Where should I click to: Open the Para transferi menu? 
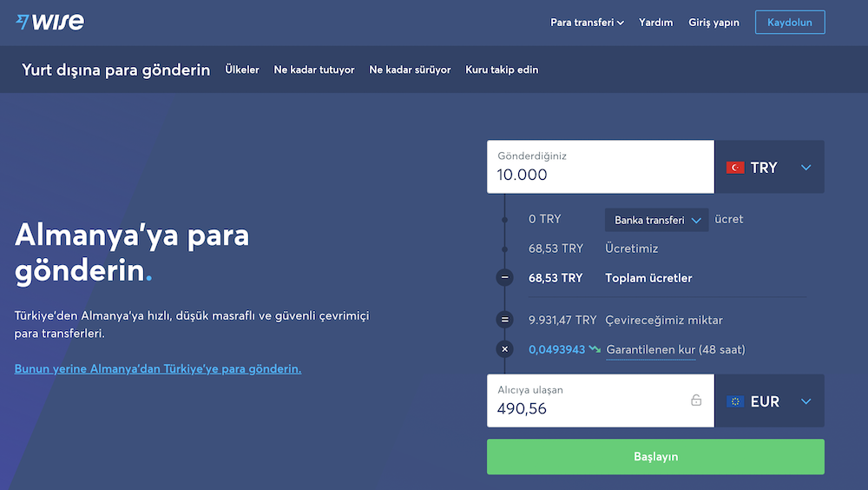[587, 23]
